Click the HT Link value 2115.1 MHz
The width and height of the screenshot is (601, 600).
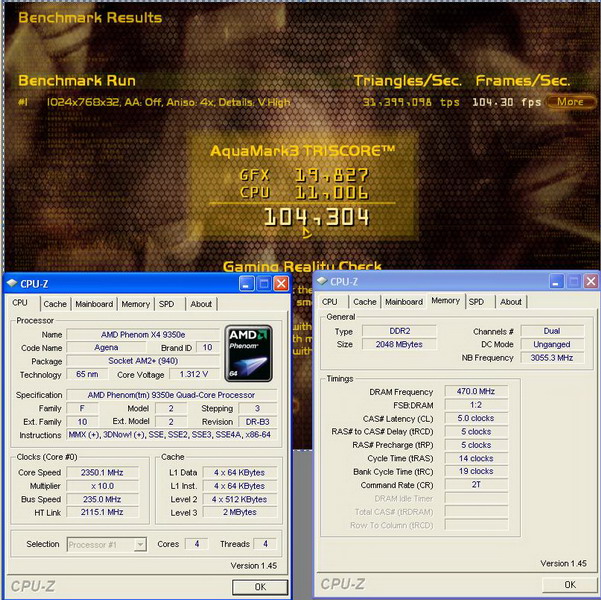tap(102, 512)
